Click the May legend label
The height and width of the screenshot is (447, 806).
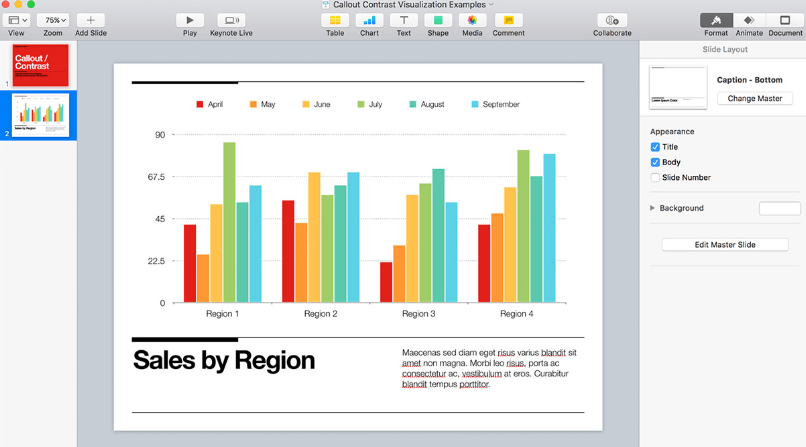coord(268,104)
